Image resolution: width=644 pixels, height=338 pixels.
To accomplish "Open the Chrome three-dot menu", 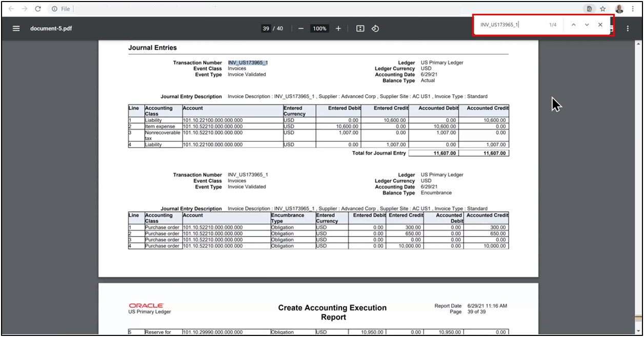I will click(x=634, y=8).
